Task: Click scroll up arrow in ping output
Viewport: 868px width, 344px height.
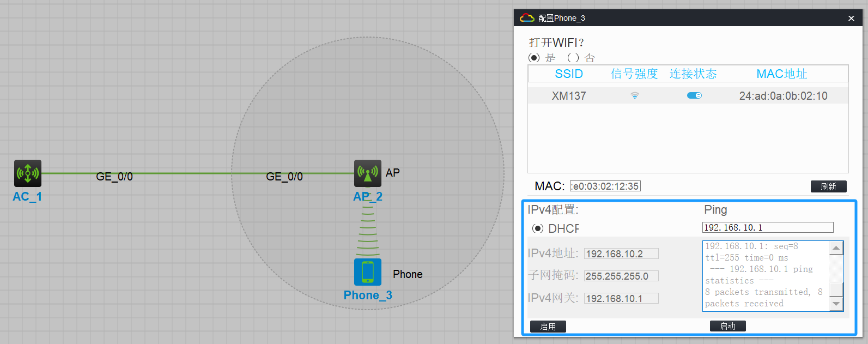Action: 836,248
